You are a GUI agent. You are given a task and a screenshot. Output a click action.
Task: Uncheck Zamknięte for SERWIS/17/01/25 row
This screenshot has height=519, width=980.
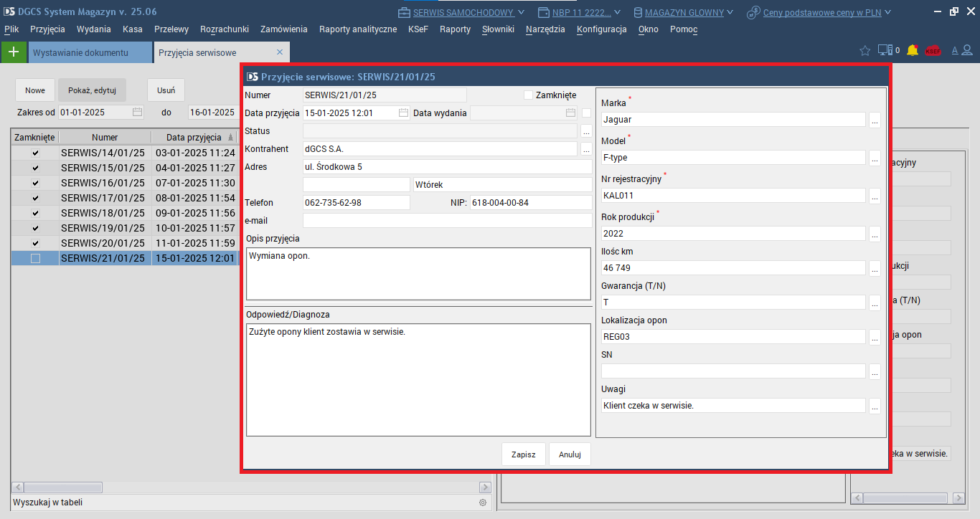(35, 198)
